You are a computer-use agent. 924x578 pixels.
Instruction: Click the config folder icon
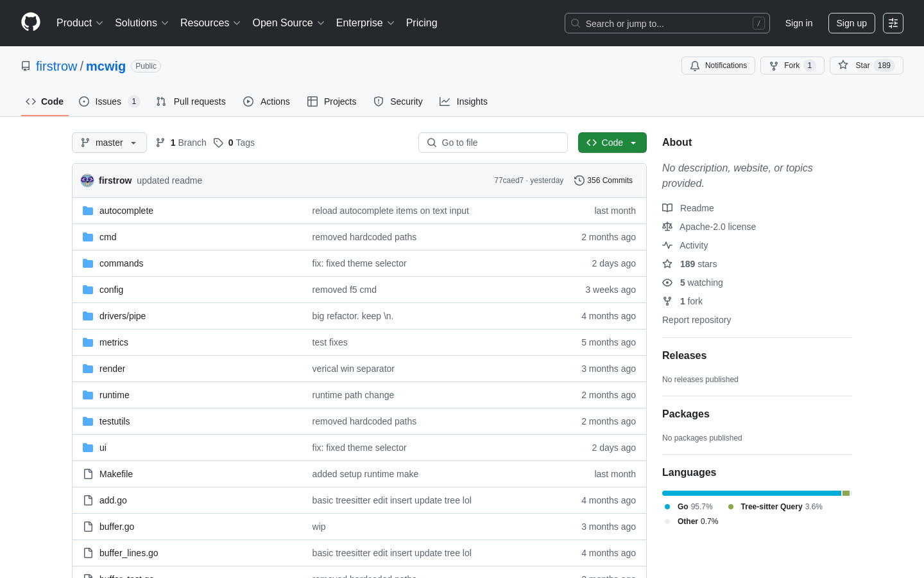coord(88,290)
